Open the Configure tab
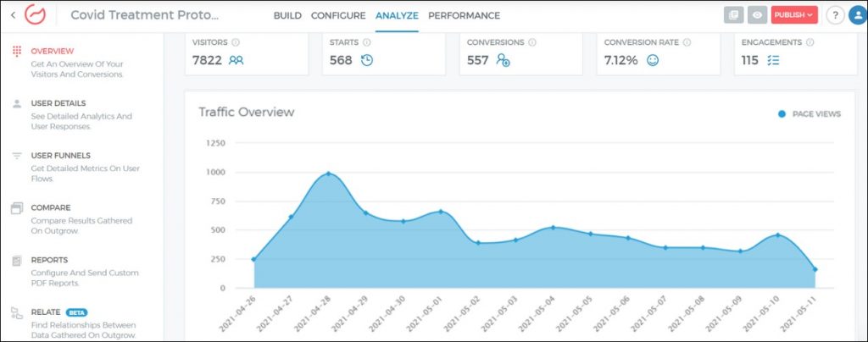 click(x=338, y=15)
